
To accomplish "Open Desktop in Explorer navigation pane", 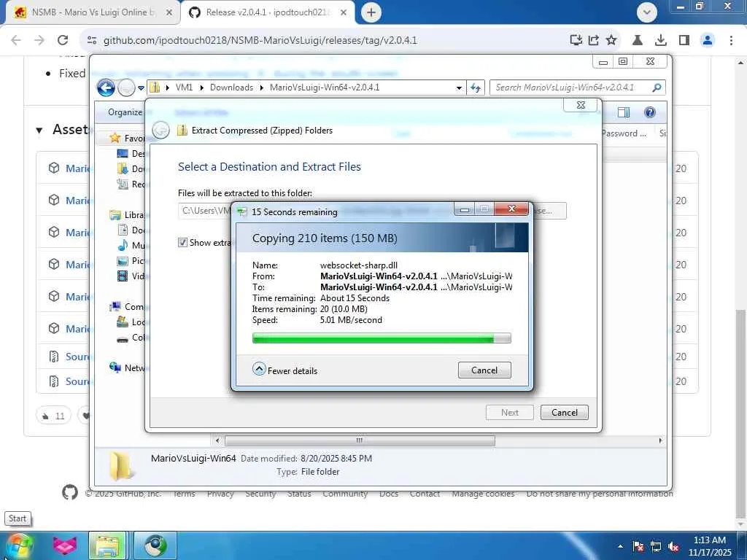I will (x=131, y=153).
